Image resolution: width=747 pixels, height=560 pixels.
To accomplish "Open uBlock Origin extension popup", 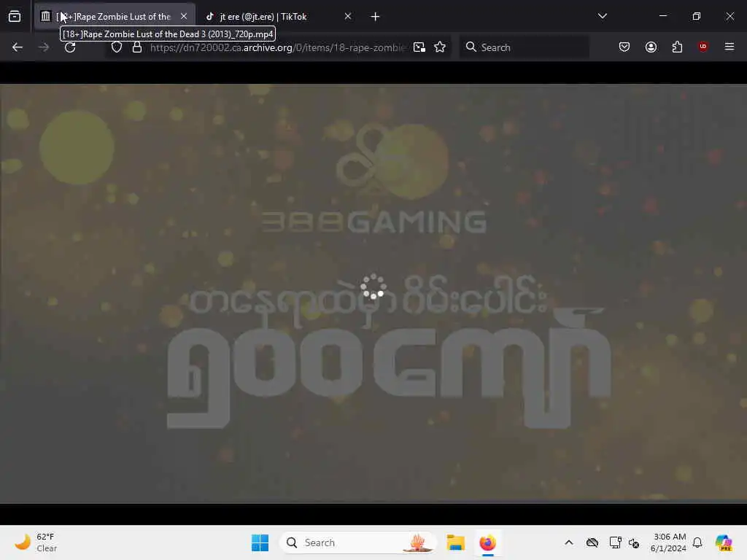I will click(703, 47).
